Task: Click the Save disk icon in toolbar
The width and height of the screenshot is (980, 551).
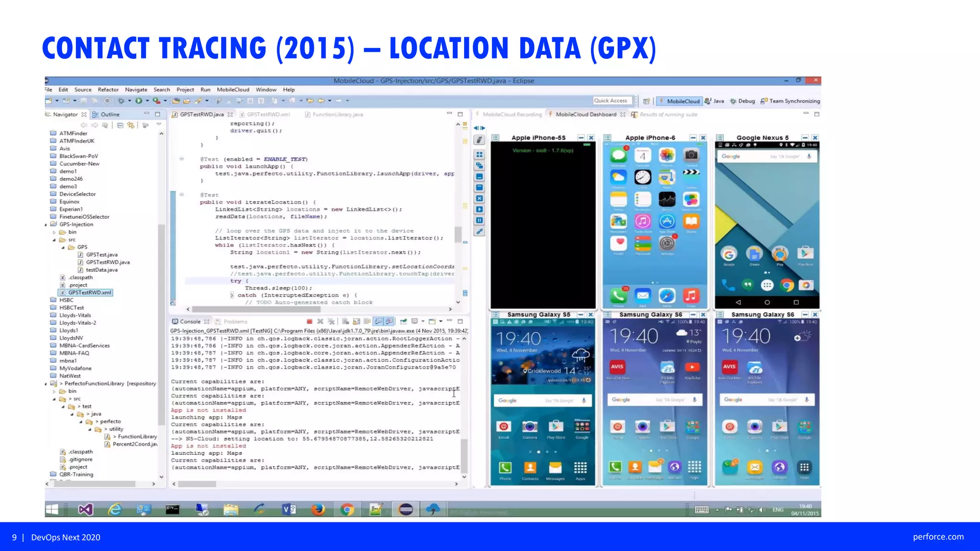Action: pos(84,101)
